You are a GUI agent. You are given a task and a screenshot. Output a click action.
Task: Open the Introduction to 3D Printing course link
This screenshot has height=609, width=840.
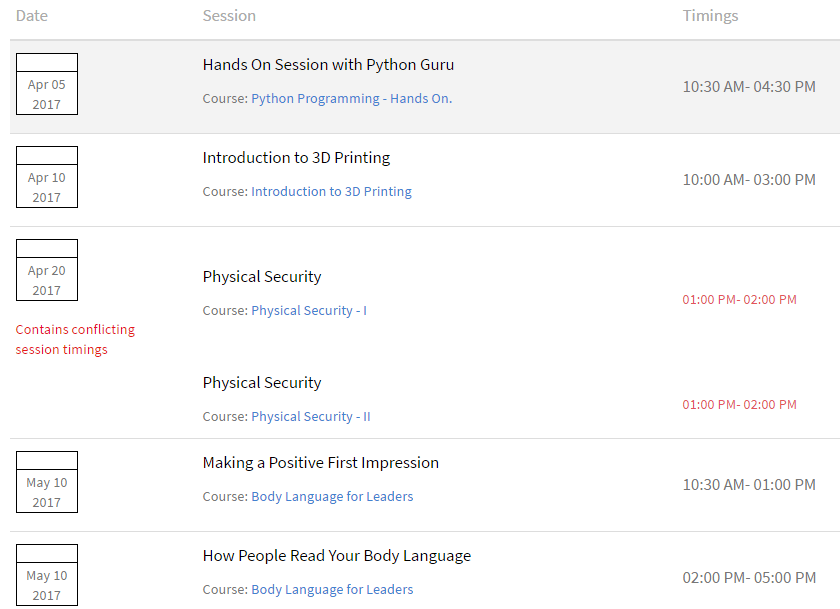331,191
